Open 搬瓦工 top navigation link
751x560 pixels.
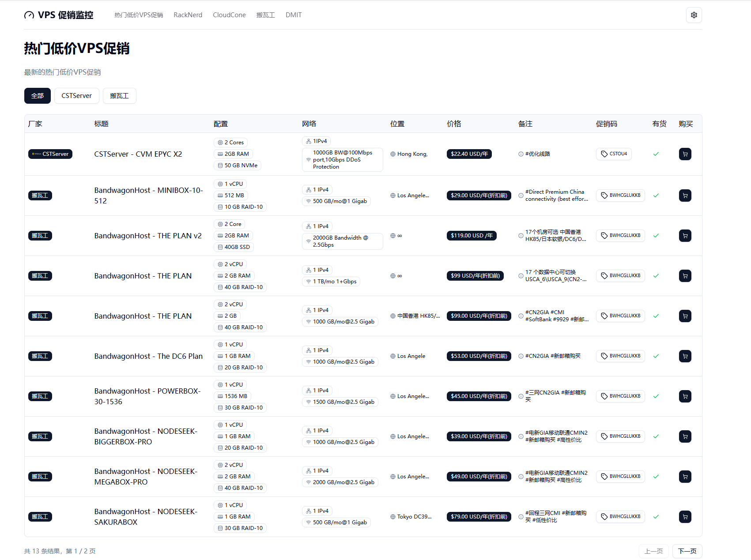pyautogui.click(x=266, y=15)
